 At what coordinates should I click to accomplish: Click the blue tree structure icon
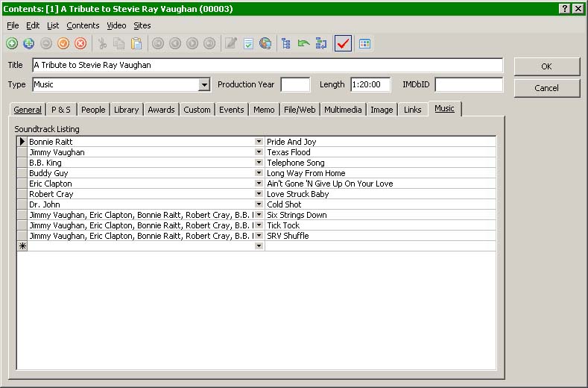pyautogui.click(x=286, y=43)
